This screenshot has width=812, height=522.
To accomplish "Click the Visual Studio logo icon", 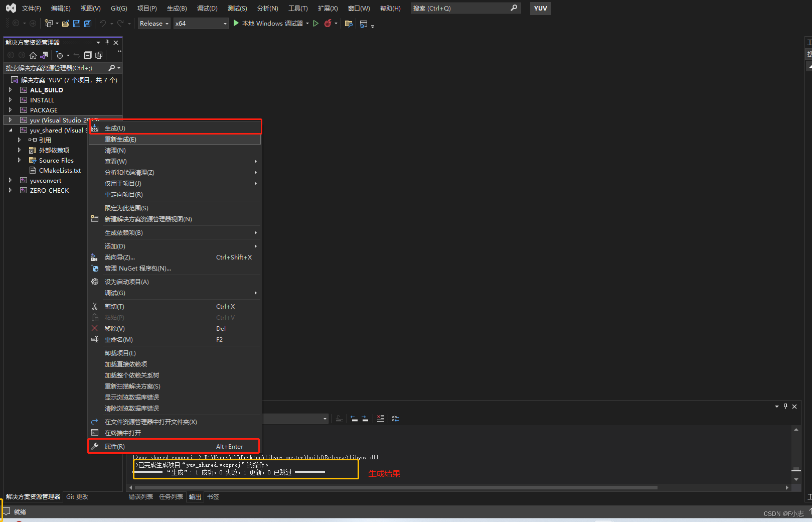I will click(x=11, y=8).
